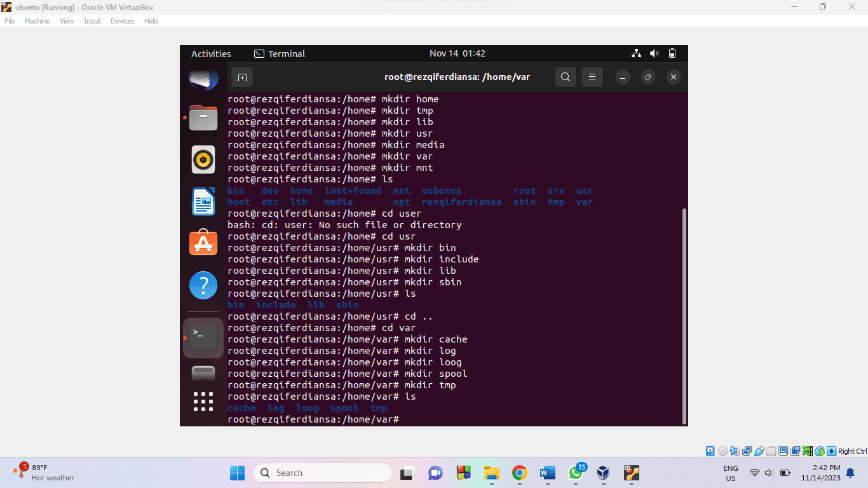Open the Nov 14 01:42 clock calendar
The image size is (868, 488).
point(457,53)
